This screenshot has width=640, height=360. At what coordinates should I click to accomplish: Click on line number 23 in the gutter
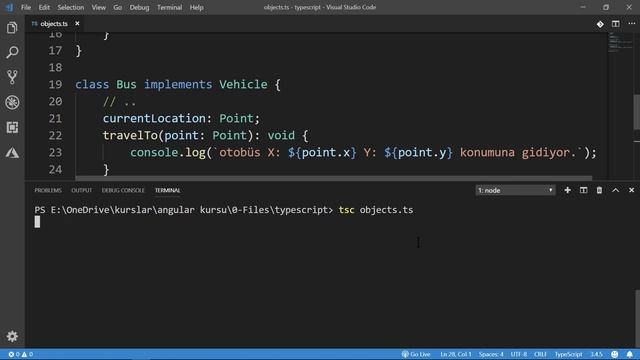[56, 153]
